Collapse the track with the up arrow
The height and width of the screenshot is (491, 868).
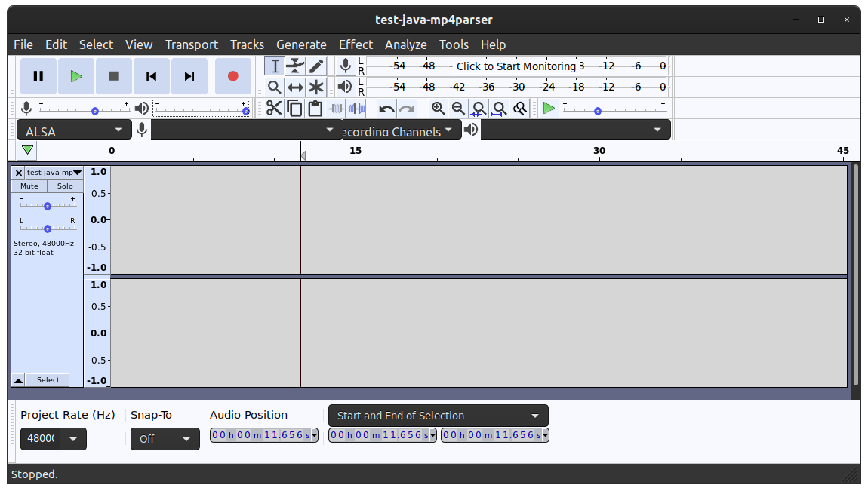pos(18,380)
